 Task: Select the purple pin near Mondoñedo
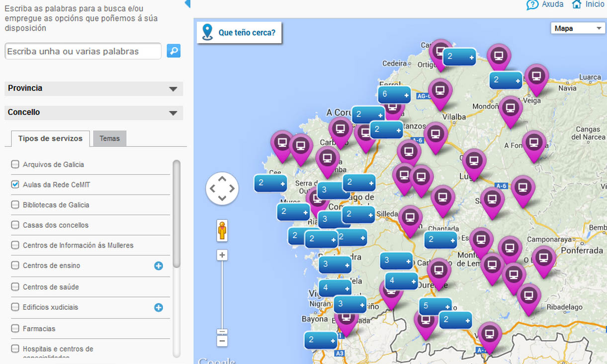511,111
